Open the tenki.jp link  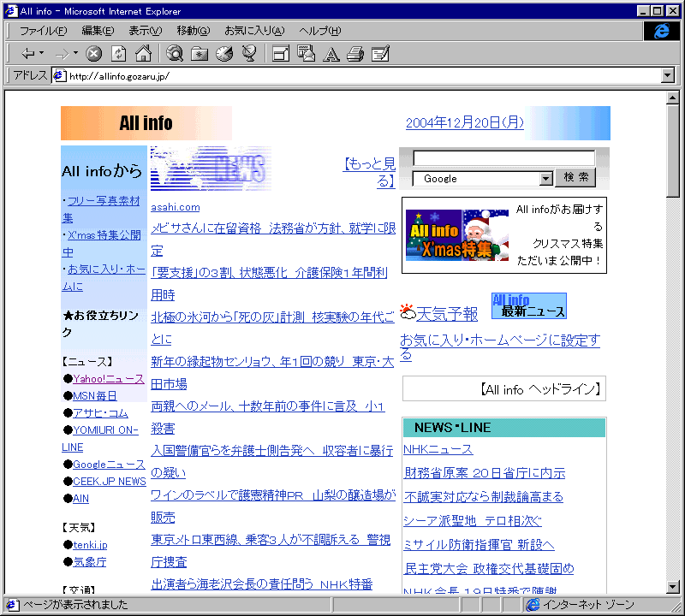pyautogui.click(x=90, y=545)
